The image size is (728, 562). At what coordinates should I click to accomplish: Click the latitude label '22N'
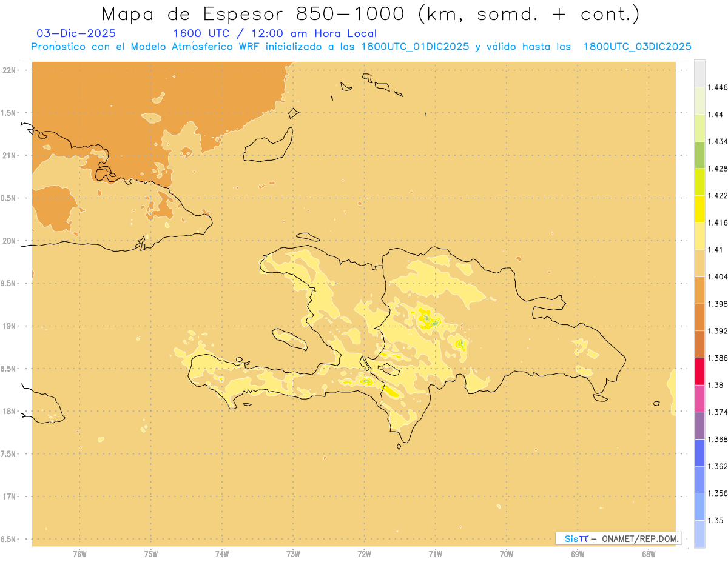point(8,70)
